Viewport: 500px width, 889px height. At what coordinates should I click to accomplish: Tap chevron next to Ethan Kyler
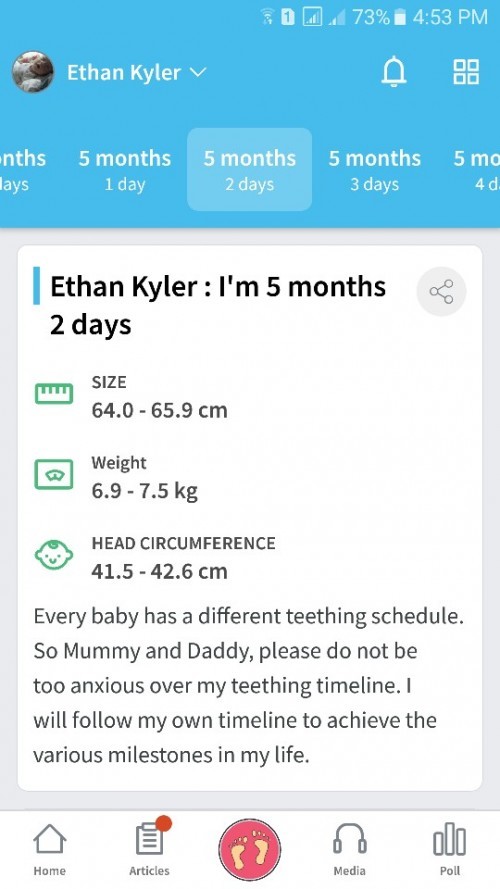(198, 73)
